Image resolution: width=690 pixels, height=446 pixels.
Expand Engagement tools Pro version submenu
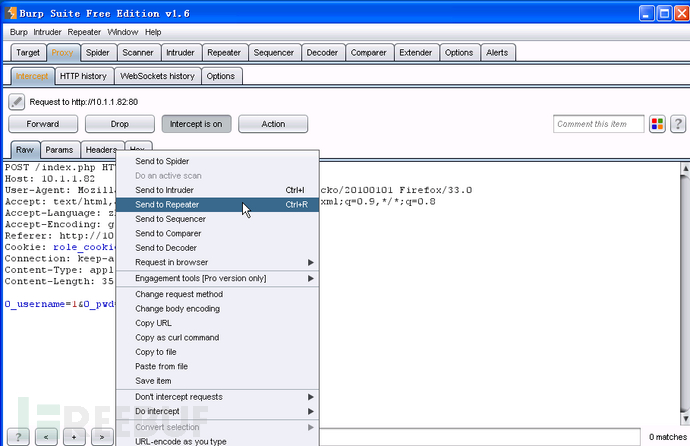(217, 278)
